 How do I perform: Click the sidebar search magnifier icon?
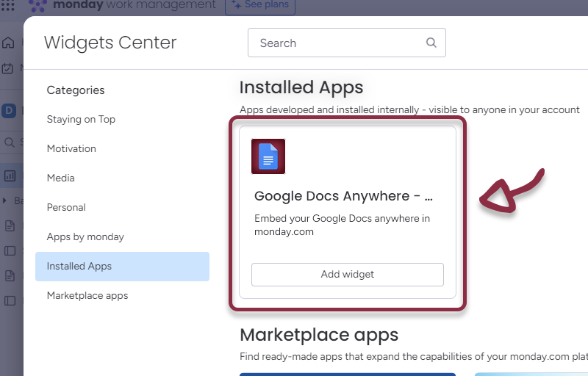coord(10,142)
